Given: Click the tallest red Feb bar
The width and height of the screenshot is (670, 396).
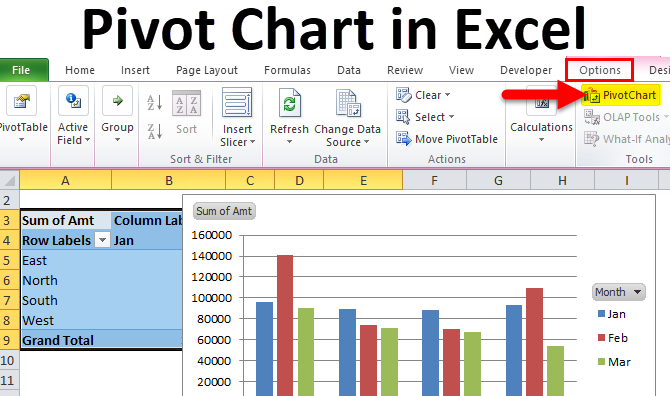Looking at the screenshot, I should click(285, 326).
